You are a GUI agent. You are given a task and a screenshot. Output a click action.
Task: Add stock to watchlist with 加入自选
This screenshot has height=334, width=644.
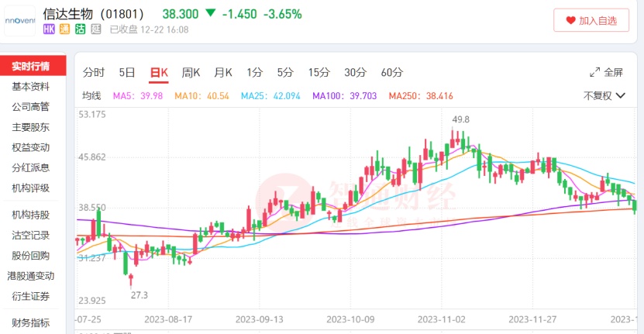tap(591, 20)
